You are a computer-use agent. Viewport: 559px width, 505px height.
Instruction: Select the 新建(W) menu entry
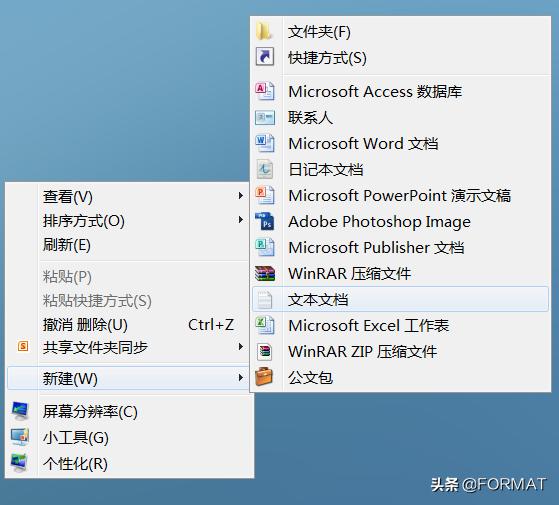coord(128,378)
